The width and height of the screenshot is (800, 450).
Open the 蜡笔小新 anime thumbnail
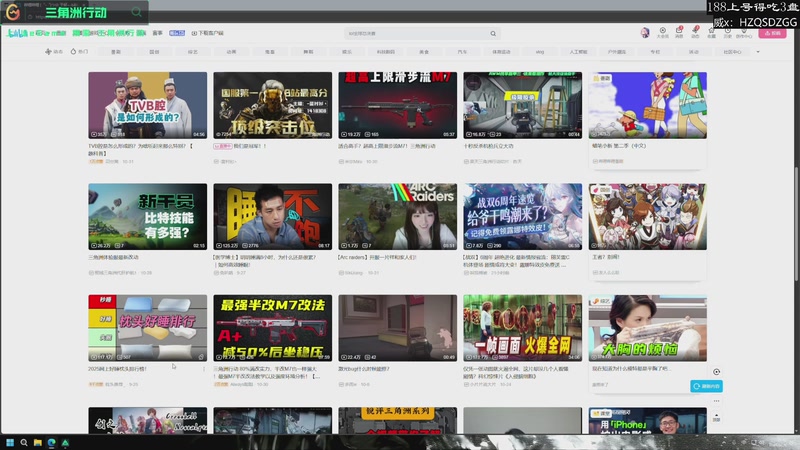647,105
